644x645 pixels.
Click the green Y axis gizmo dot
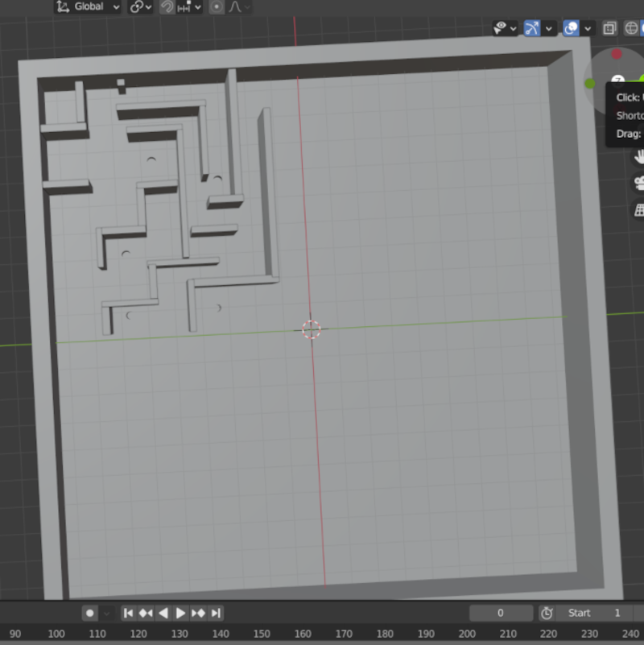590,84
